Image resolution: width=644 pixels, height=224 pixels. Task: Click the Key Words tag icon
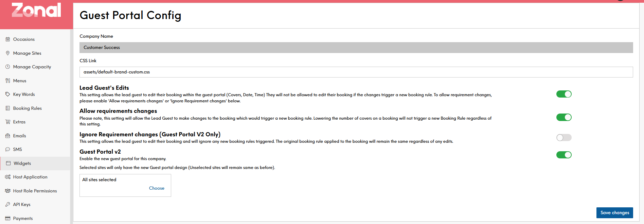click(8, 94)
